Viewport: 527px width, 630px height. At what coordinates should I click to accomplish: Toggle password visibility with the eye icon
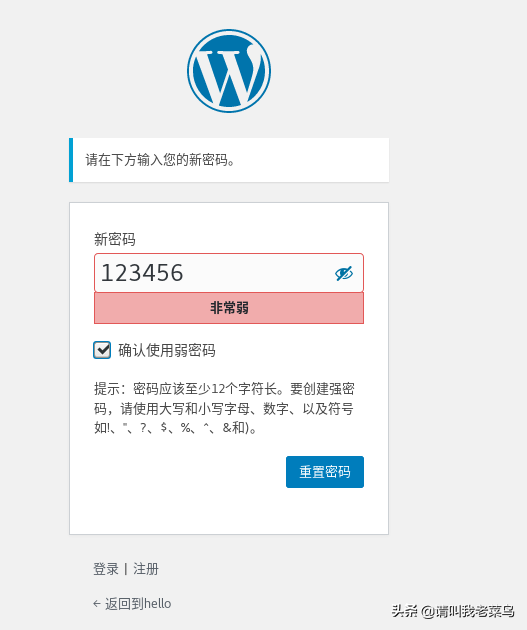click(344, 273)
